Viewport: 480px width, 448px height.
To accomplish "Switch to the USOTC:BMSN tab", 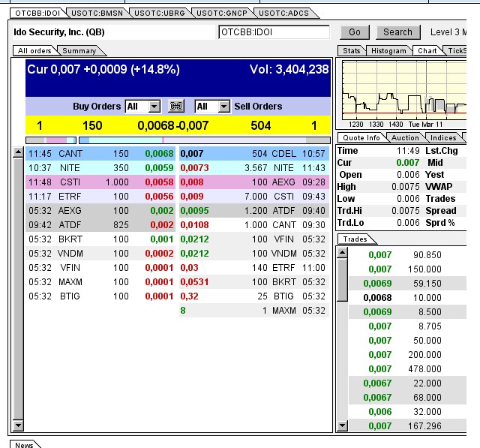I will tap(97, 14).
